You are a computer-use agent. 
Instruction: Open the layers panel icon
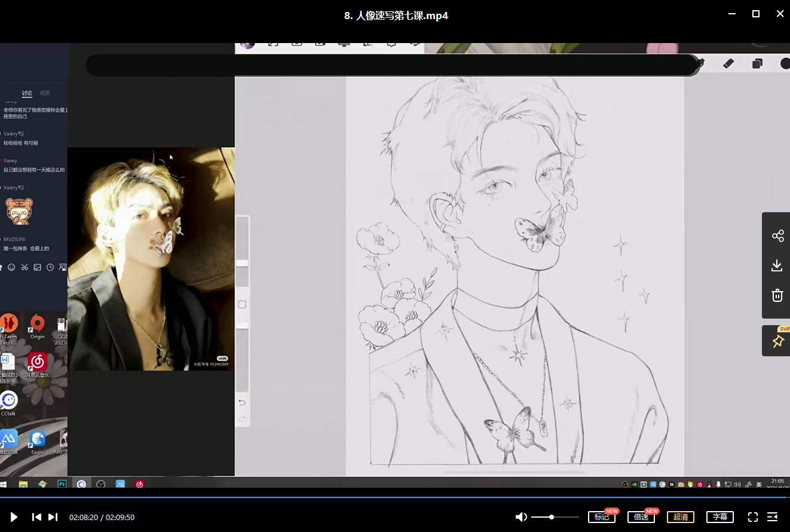coord(757,63)
